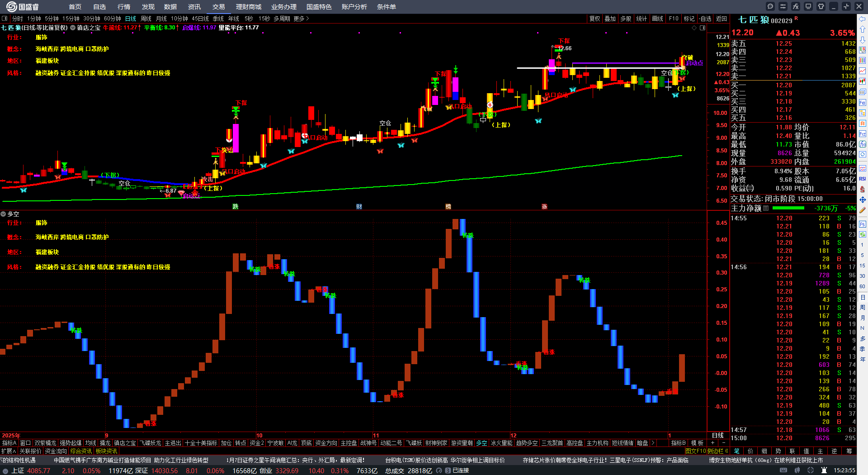Click the red dollar sign sidebar icon

pyautogui.click(x=863, y=189)
